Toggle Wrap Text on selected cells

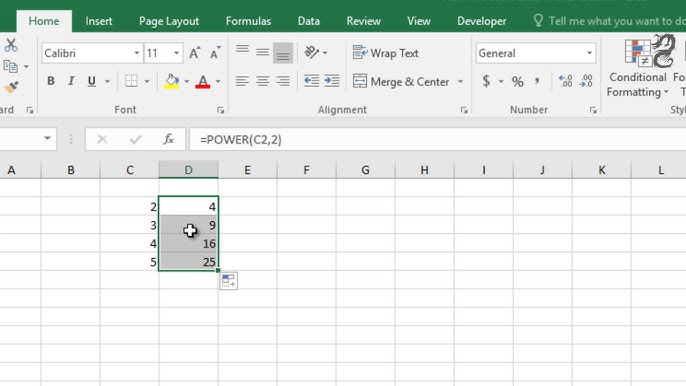(385, 53)
